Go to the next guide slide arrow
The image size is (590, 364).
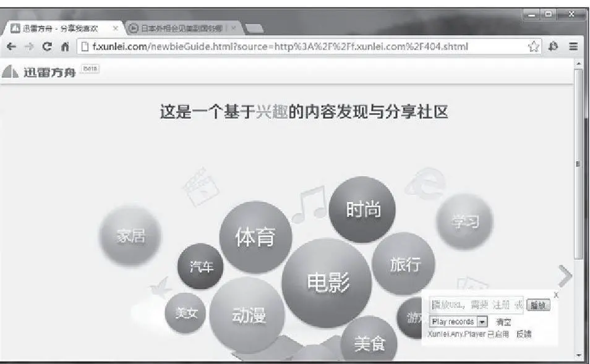pyautogui.click(x=565, y=276)
